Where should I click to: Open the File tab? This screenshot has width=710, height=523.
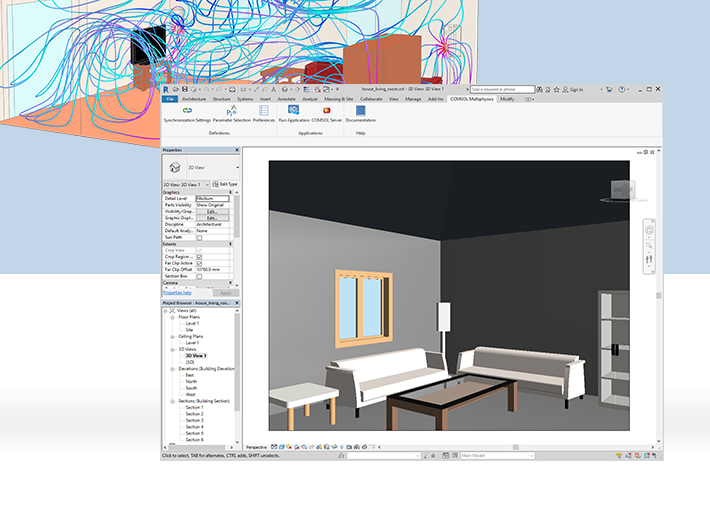pyautogui.click(x=170, y=99)
